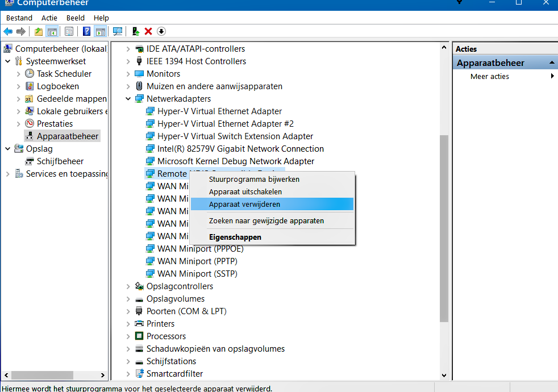558x392 pixels.
Task: Open the Beeld menu
Action: tap(76, 18)
